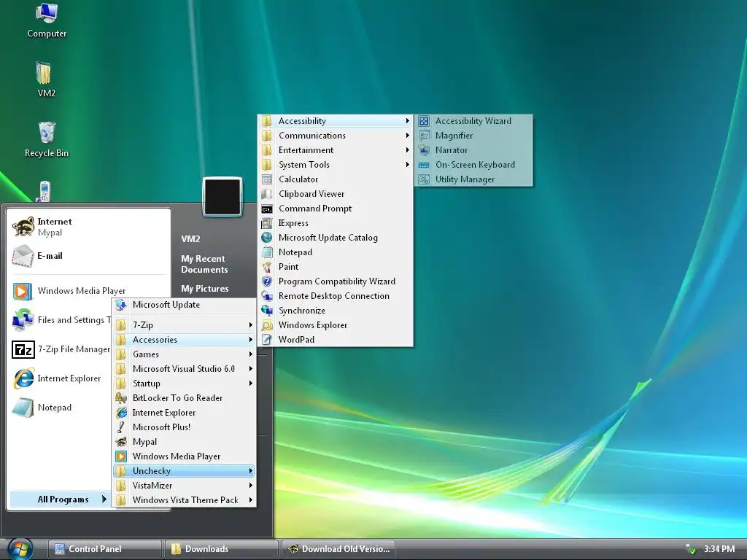Select the Accessibility menu entry
This screenshot has height=560, width=747.
[336, 121]
